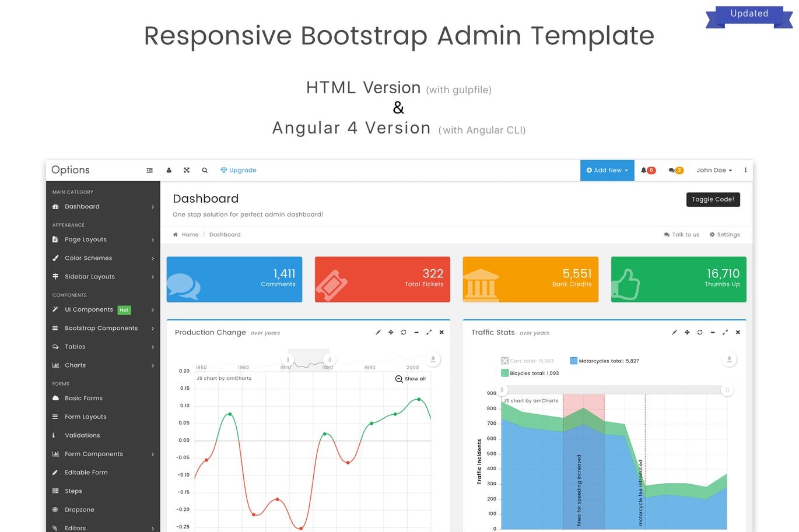Select Basic Forms in sidebar
799x532 pixels.
click(83, 398)
